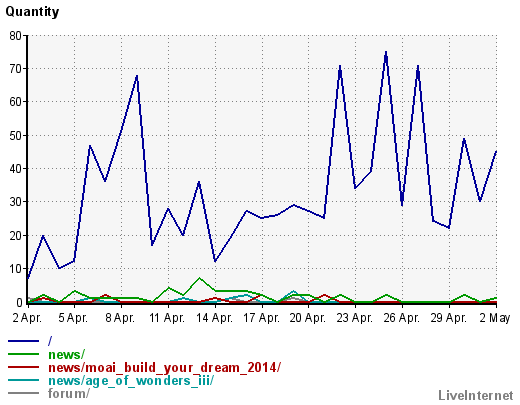Click the red legend line swatch

coord(23,367)
